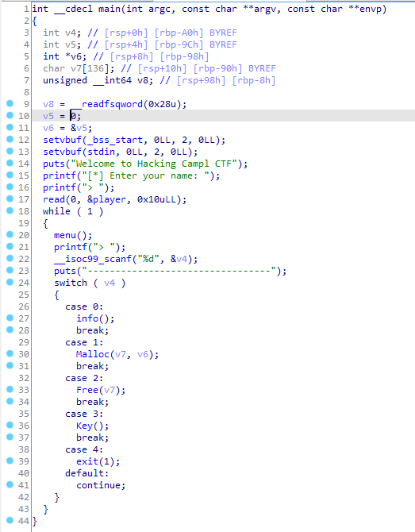Click the [rbp-9Ch] comment on line 4
The height and width of the screenshot is (532, 415).
point(179,44)
